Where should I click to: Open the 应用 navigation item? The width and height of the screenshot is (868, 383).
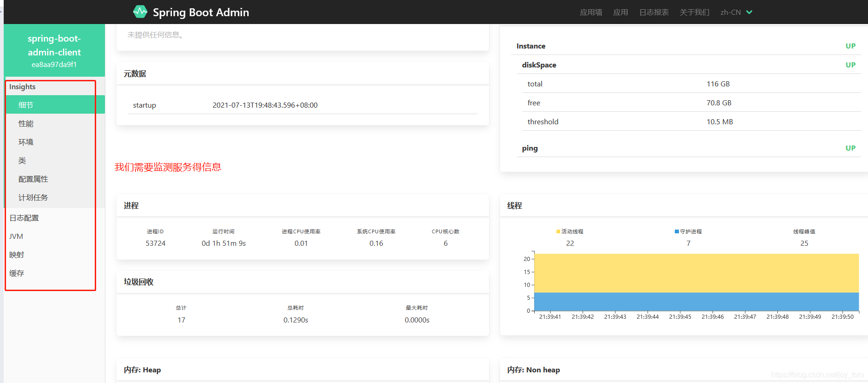620,12
